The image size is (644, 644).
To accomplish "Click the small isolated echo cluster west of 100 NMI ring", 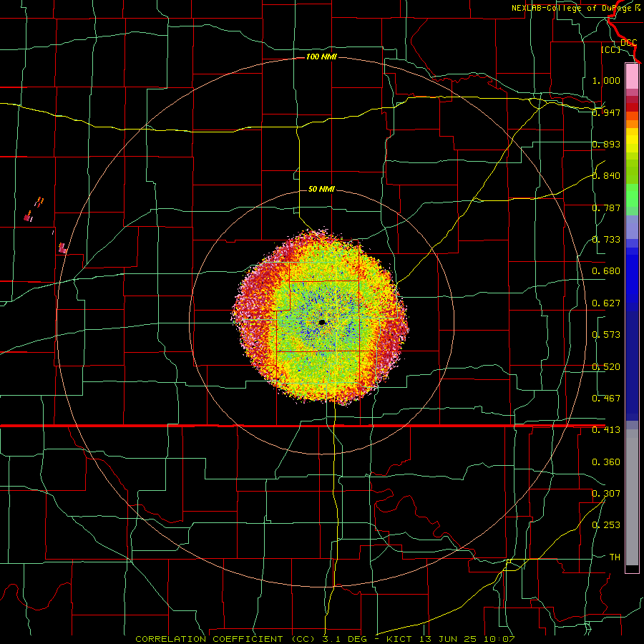I will pyautogui.click(x=62, y=248).
